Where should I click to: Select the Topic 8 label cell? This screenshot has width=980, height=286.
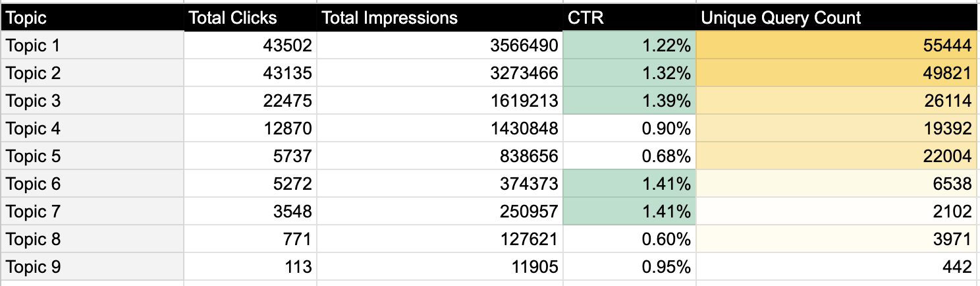tap(92, 239)
